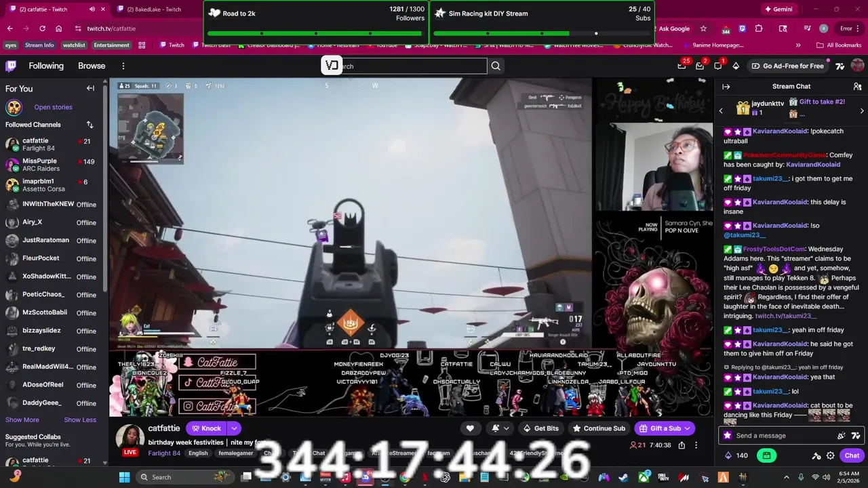
Task: Open the notifications inbox icon
Action: (701, 65)
